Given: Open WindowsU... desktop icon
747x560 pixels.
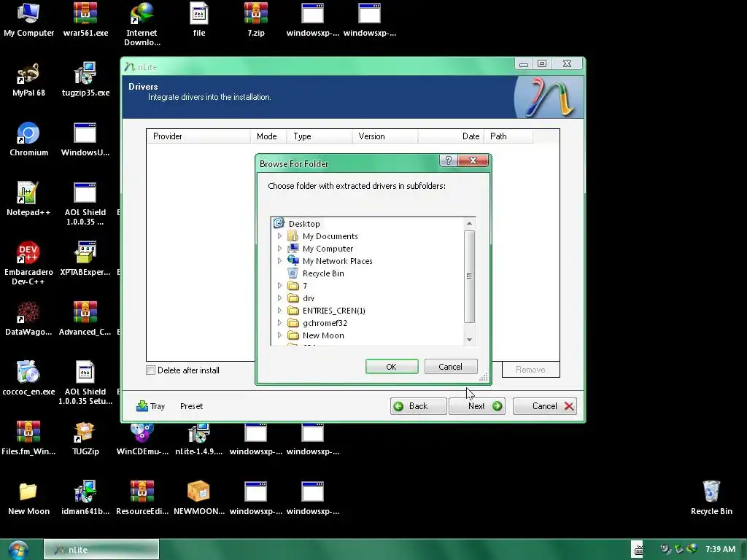Looking at the screenshot, I should [85, 139].
